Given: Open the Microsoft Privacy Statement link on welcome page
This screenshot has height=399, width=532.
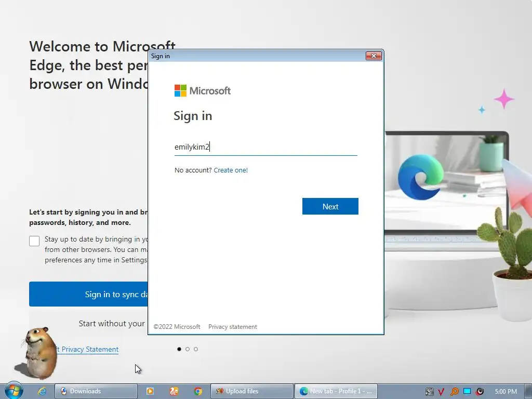Looking at the screenshot, I should 87,349.
